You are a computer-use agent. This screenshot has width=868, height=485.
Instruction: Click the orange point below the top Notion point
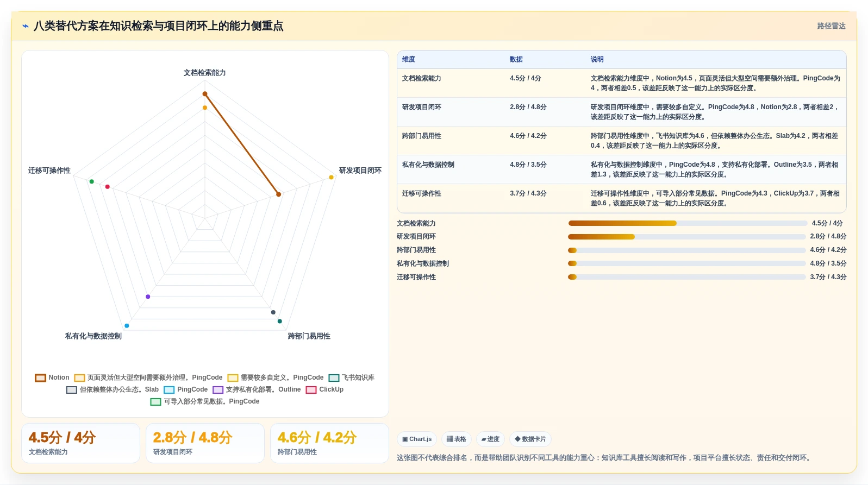point(205,108)
